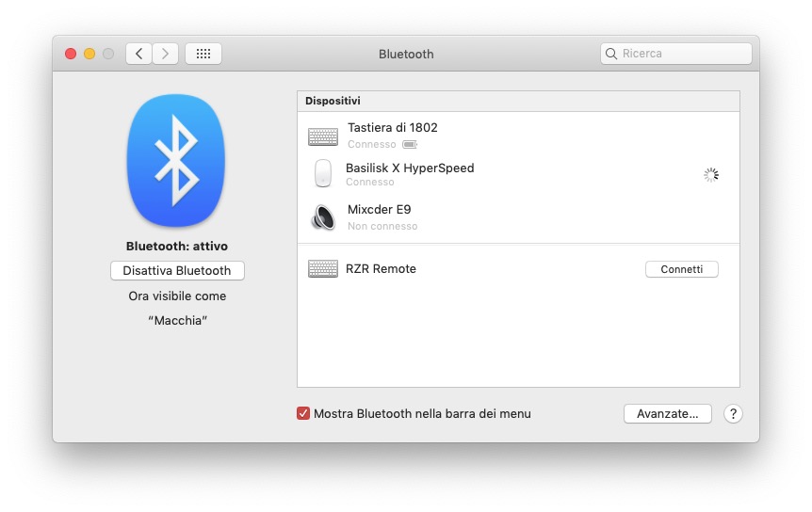812x512 pixels.
Task: Click the Ora visibile come label
Action: click(177, 296)
